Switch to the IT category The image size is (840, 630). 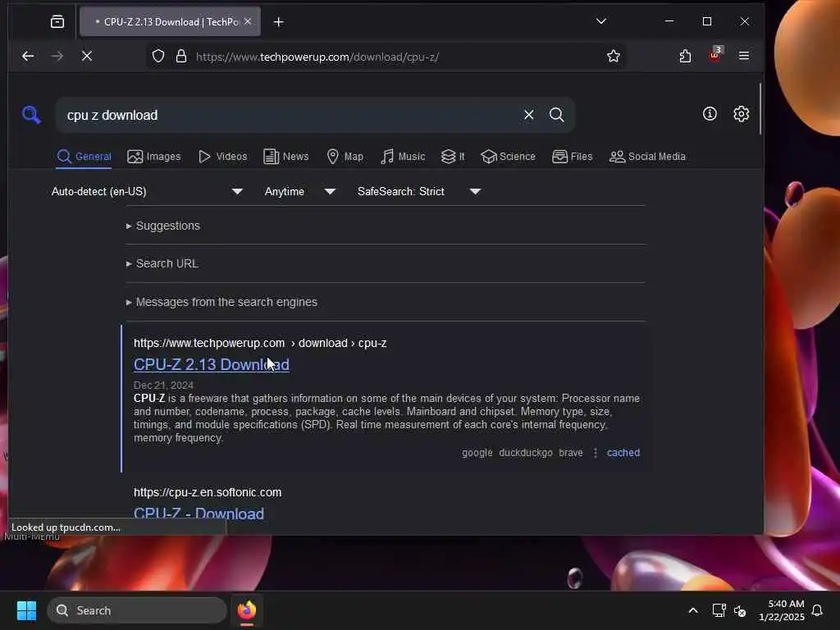click(453, 157)
